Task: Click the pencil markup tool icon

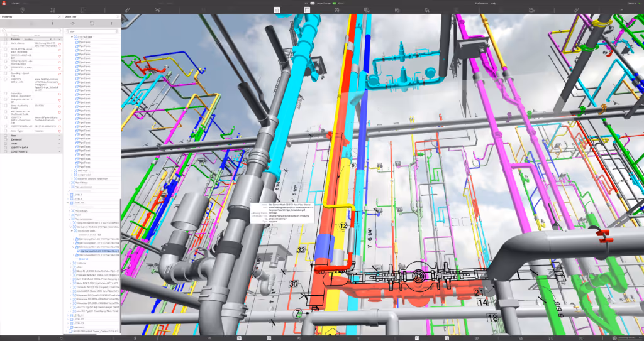Action: coord(127,10)
